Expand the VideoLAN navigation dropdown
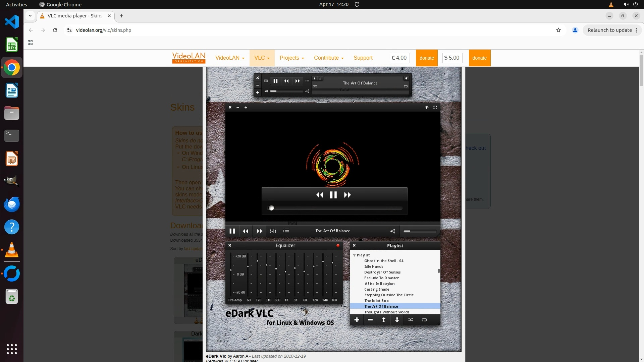 click(x=230, y=58)
